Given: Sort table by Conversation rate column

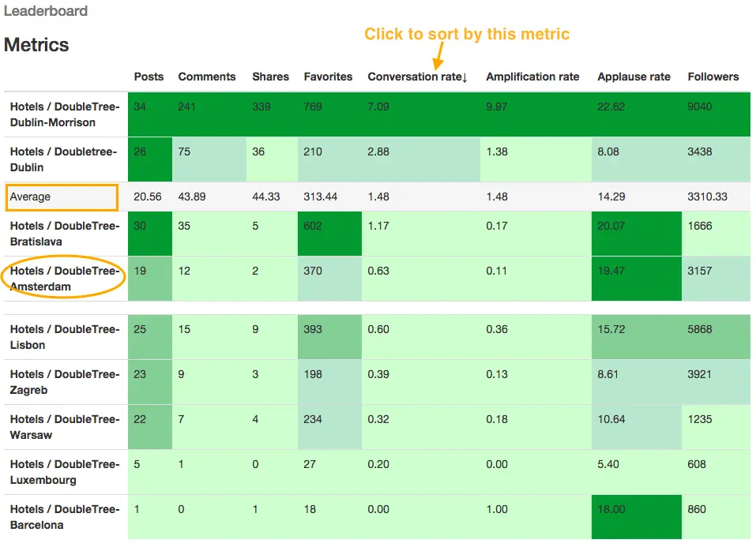Looking at the screenshot, I should (x=417, y=77).
